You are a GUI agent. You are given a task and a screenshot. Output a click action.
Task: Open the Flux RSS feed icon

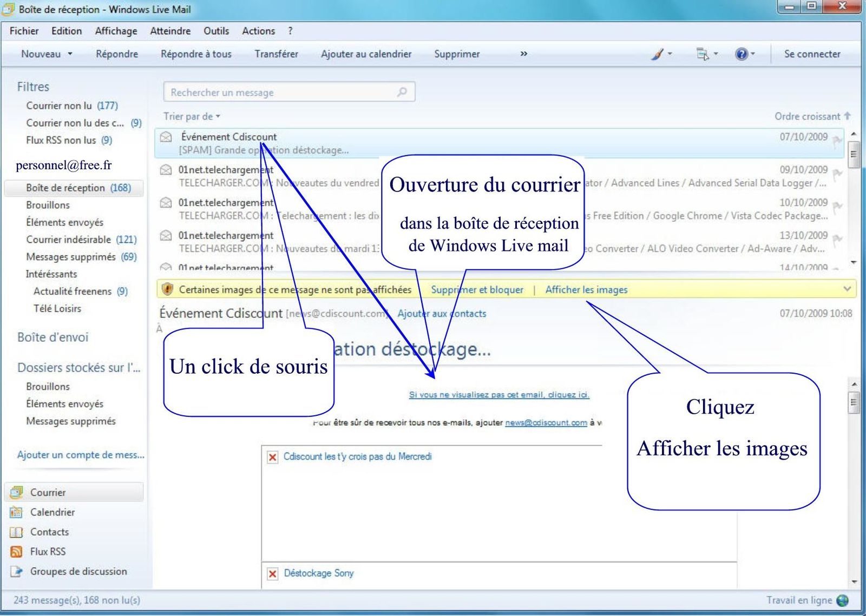[x=17, y=552]
